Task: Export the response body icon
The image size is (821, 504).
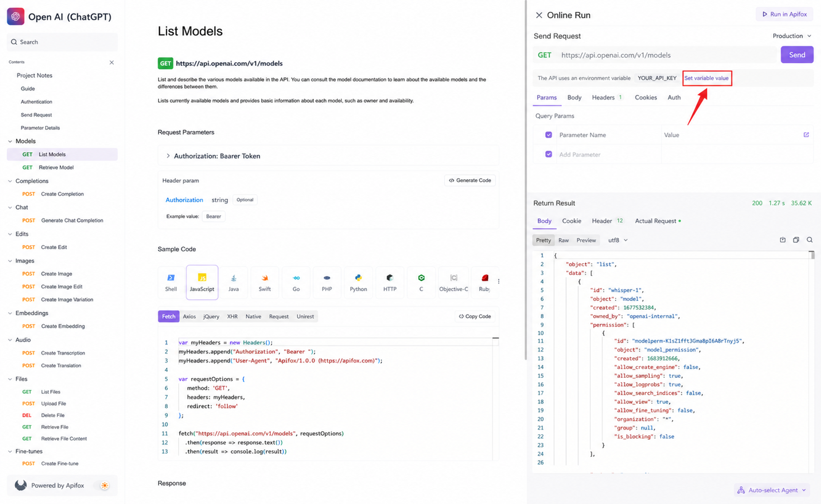Action: coord(782,240)
